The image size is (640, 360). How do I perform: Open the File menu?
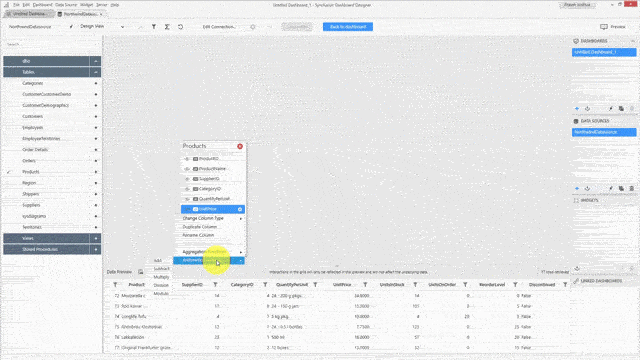click(16, 5)
